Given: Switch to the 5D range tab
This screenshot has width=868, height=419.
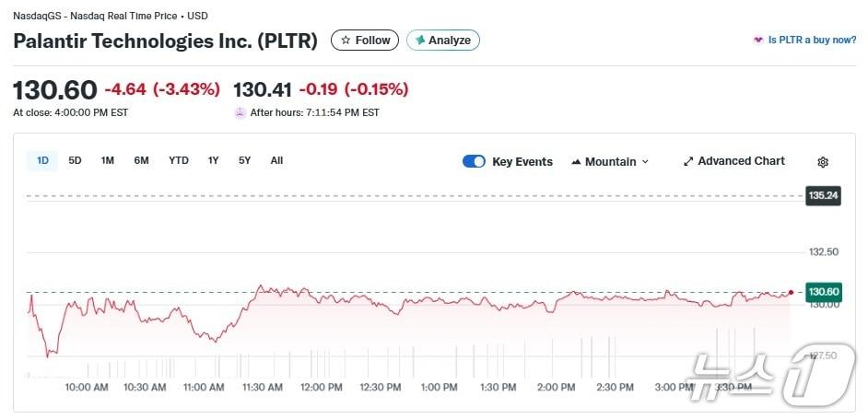Looking at the screenshot, I should [x=75, y=161].
